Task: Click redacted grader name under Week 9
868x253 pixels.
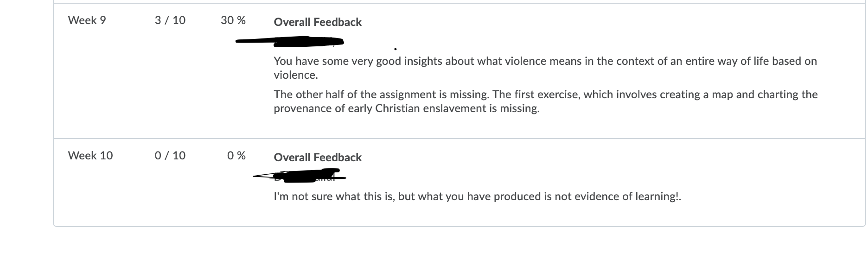Action: (x=290, y=43)
